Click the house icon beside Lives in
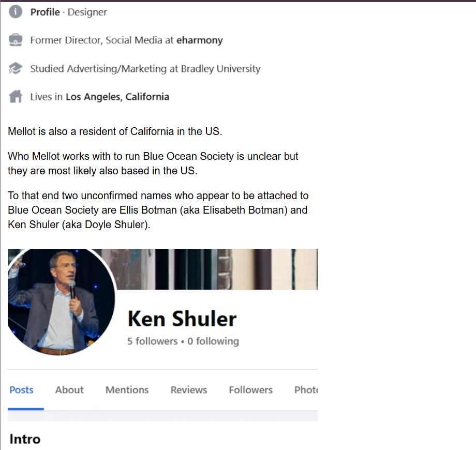The width and height of the screenshot is (476, 450). tap(15, 97)
